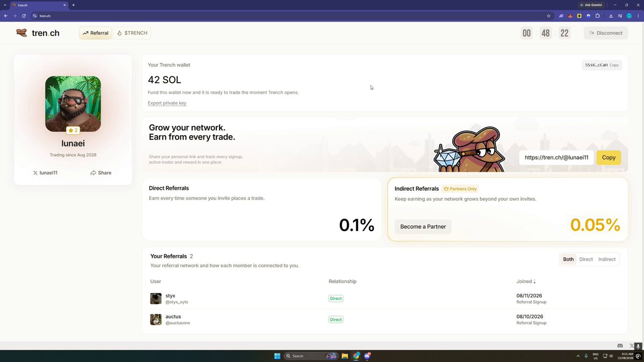Sort referrals by Joined column arrow

tap(534, 282)
